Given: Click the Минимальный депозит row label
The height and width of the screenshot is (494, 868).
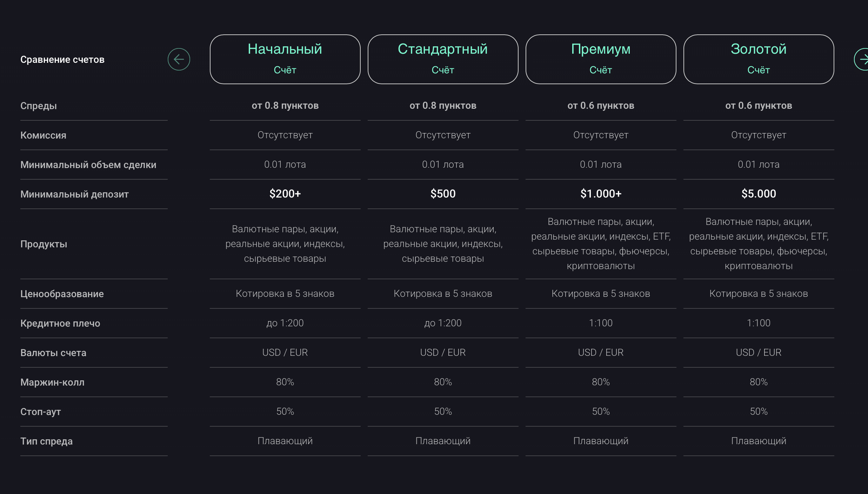Looking at the screenshot, I should [x=74, y=194].
